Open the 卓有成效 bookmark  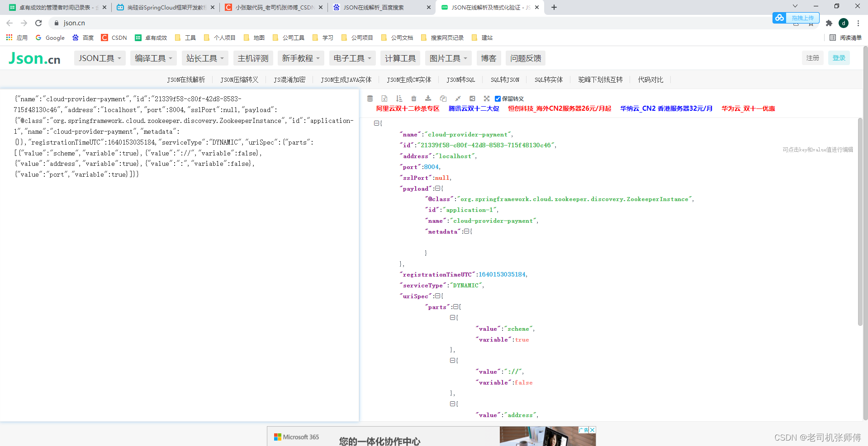pyautogui.click(x=151, y=38)
